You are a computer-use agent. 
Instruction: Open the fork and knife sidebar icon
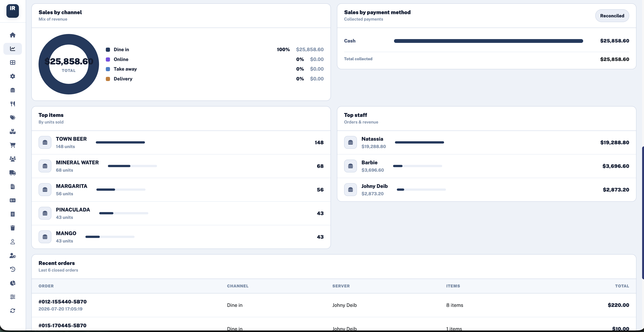(12, 104)
